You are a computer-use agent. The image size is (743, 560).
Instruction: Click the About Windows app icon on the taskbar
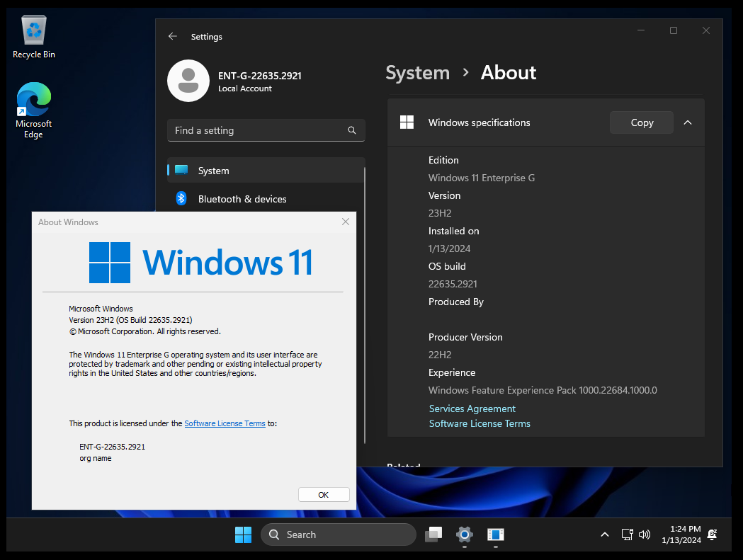[x=496, y=535]
